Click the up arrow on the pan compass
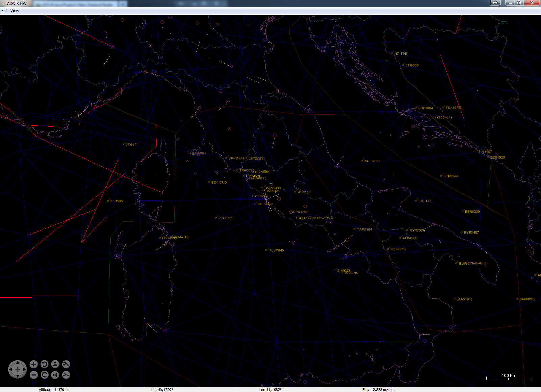The height and width of the screenshot is (392, 541). 17,362
